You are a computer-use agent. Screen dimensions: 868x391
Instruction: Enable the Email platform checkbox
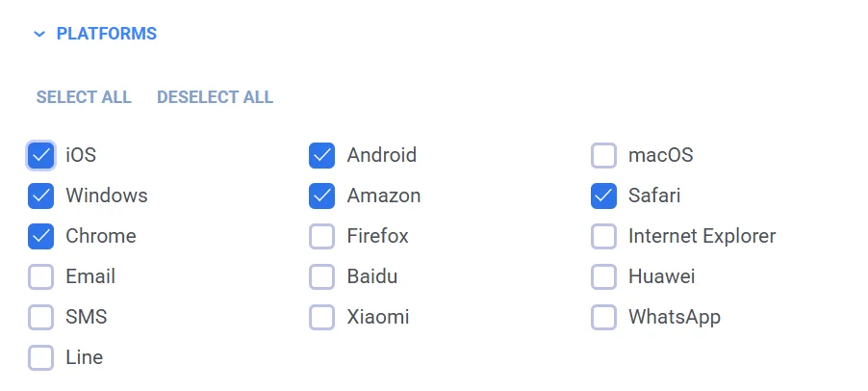41,276
